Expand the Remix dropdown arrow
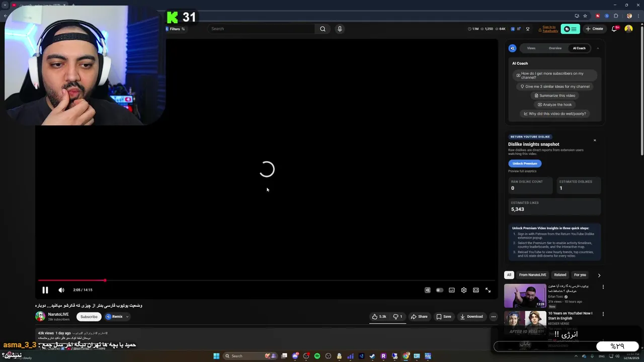The image size is (644, 362). tap(127, 317)
